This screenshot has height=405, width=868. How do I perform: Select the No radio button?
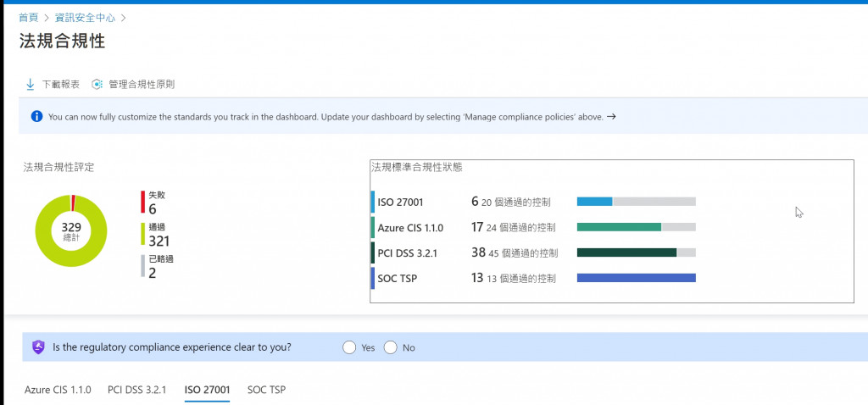click(391, 347)
